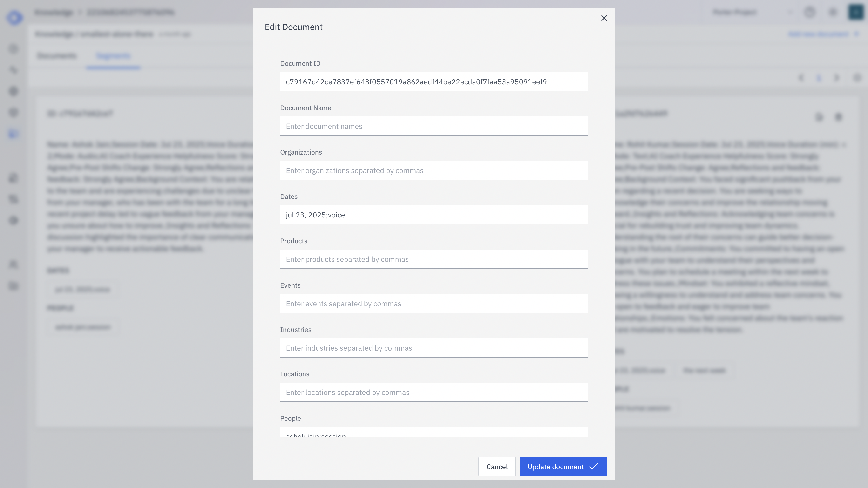The width and height of the screenshot is (868, 488).
Task: Click the copy icon on the right segment card
Action: point(820,117)
